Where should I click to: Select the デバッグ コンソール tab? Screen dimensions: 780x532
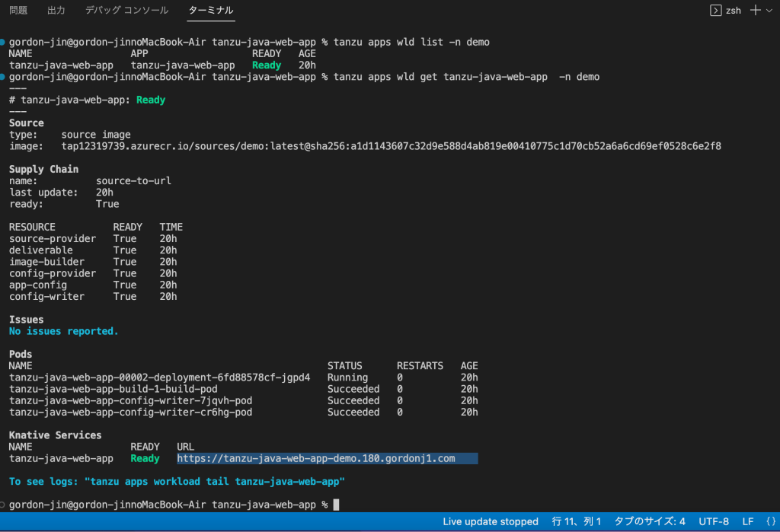[126, 11]
